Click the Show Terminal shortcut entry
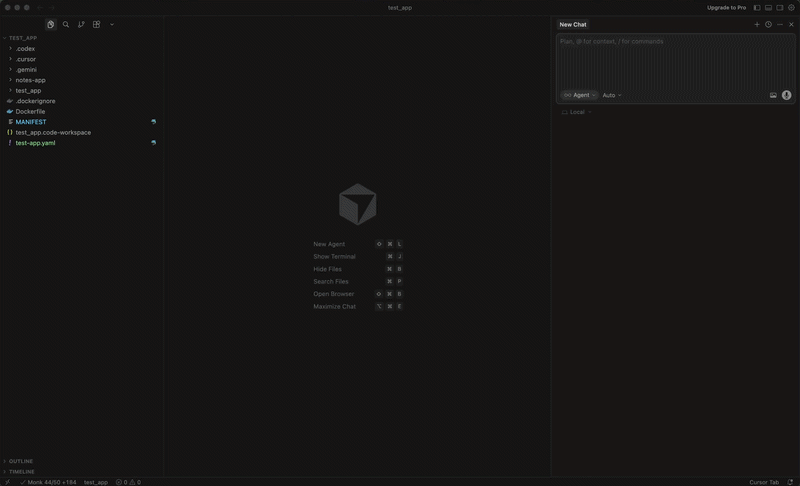This screenshot has height=486, width=800. [358, 257]
